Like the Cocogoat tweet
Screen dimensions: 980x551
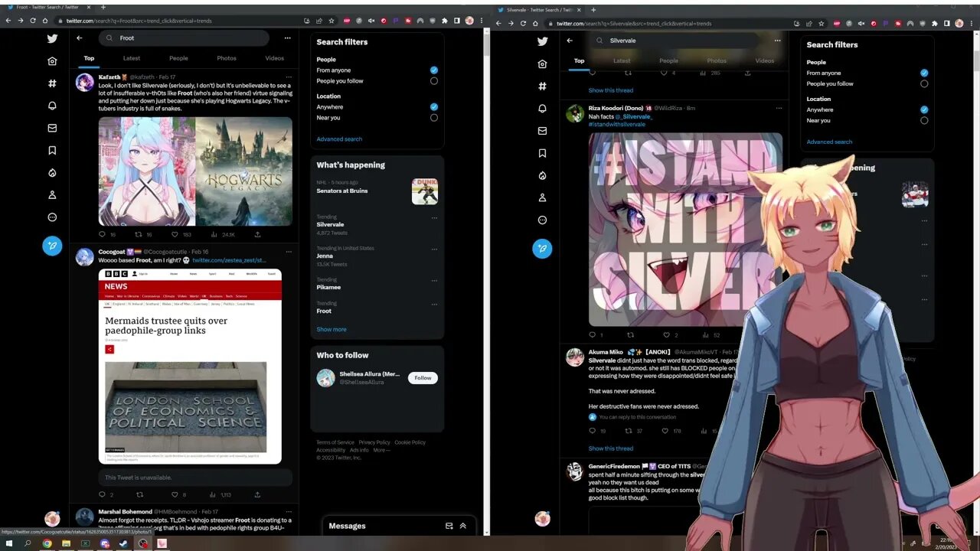pyautogui.click(x=175, y=494)
